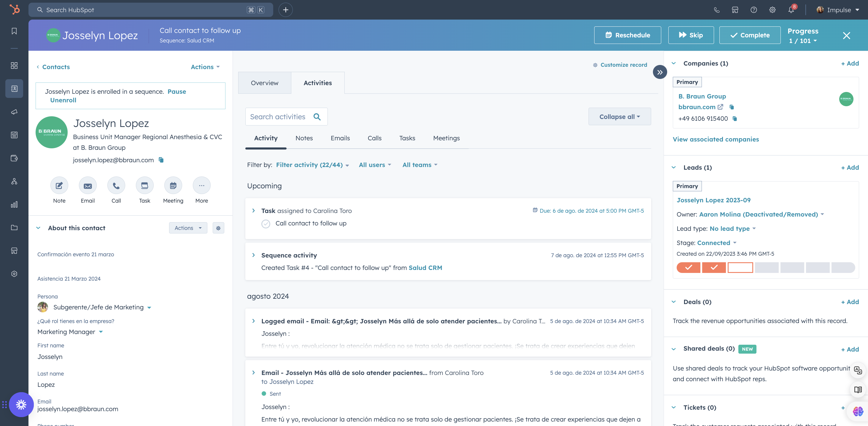Open Bookmarks icon in left sidebar

14,31
